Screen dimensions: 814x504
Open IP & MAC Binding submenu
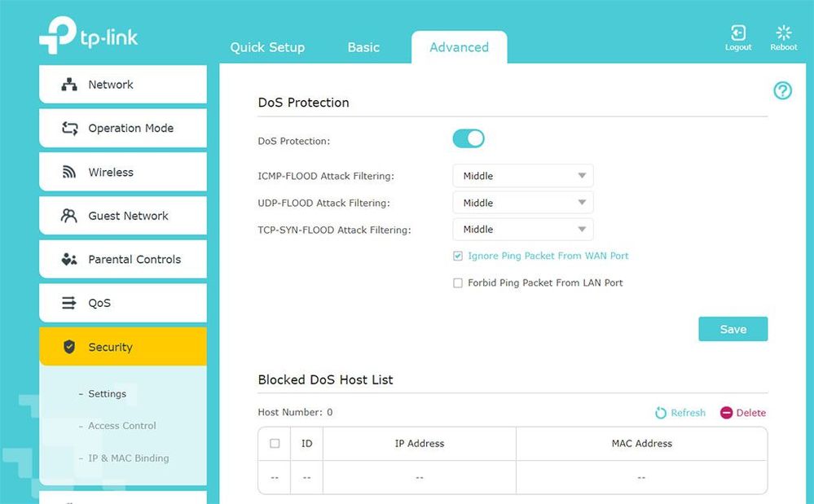[x=128, y=458]
